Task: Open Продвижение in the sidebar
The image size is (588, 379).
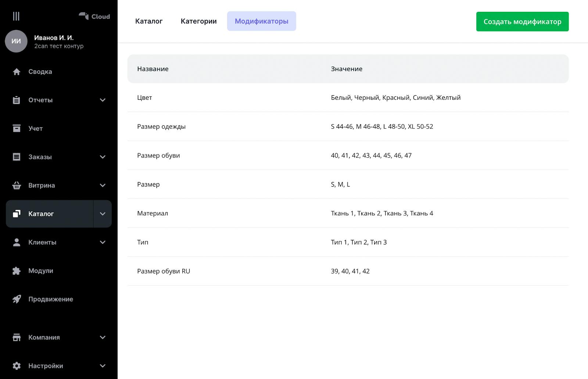Action: click(51, 299)
